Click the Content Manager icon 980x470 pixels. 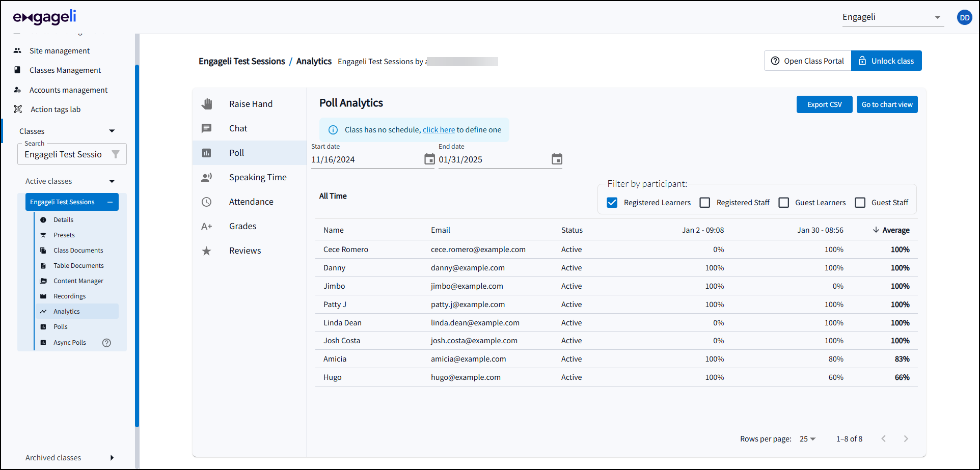tap(43, 281)
